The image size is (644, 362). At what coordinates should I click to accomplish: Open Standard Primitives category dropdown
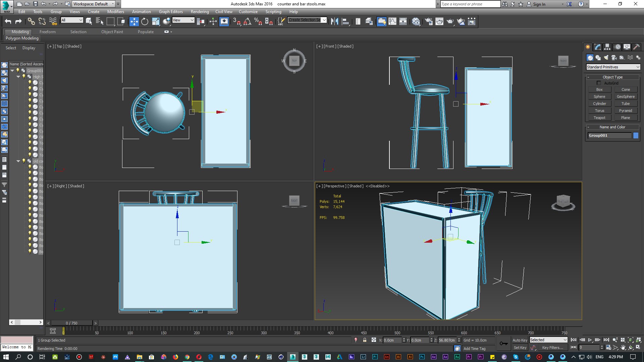click(613, 67)
